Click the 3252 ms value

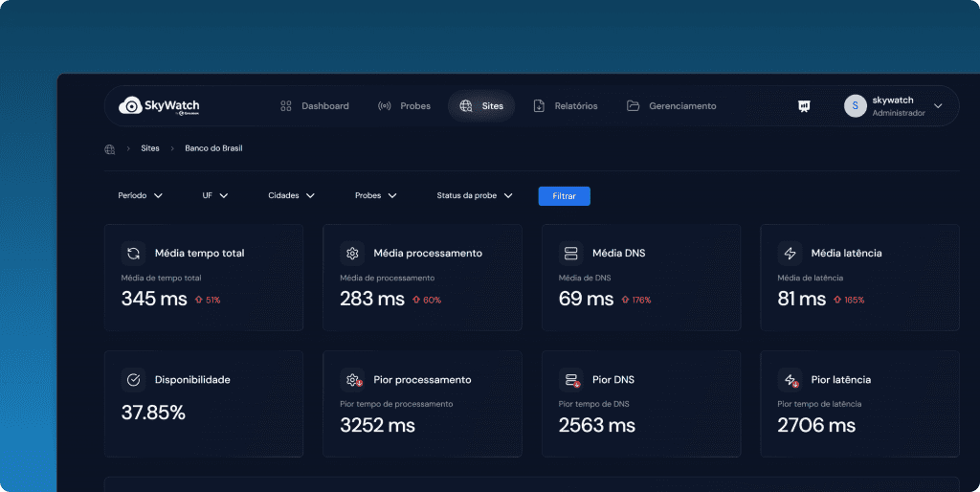click(x=377, y=426)
